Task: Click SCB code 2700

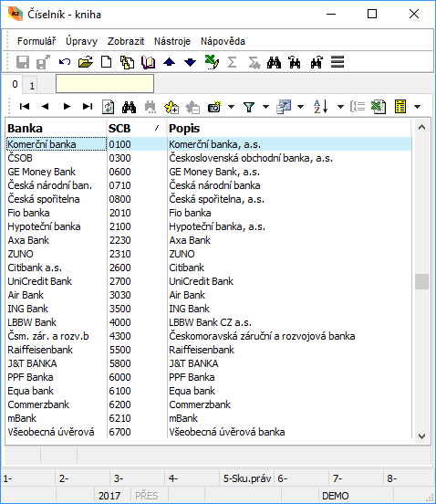Action: [x=119, y=281]
